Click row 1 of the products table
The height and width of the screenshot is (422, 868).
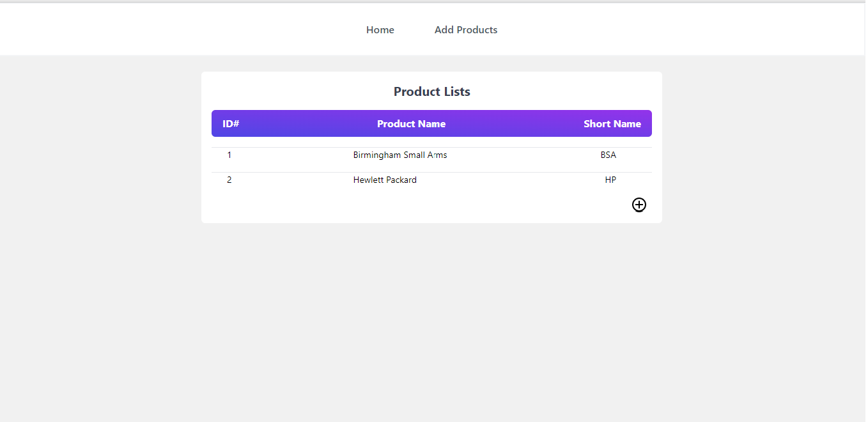431,155
